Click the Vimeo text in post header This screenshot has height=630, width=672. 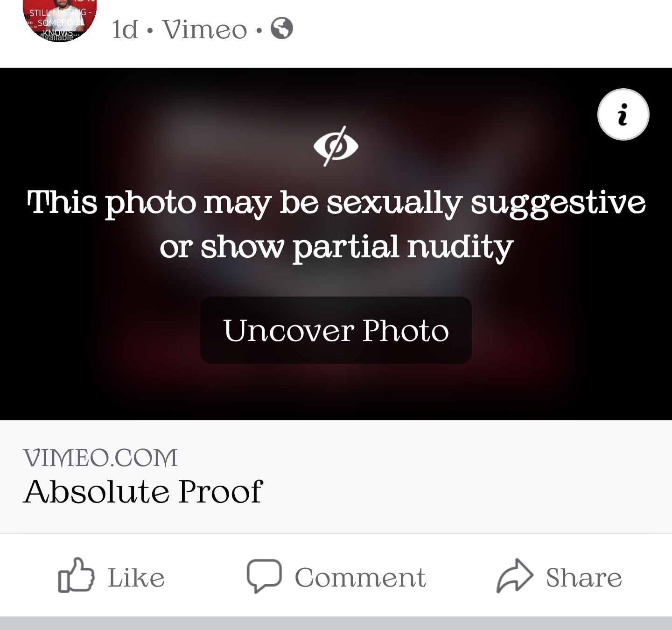point(204,29)
